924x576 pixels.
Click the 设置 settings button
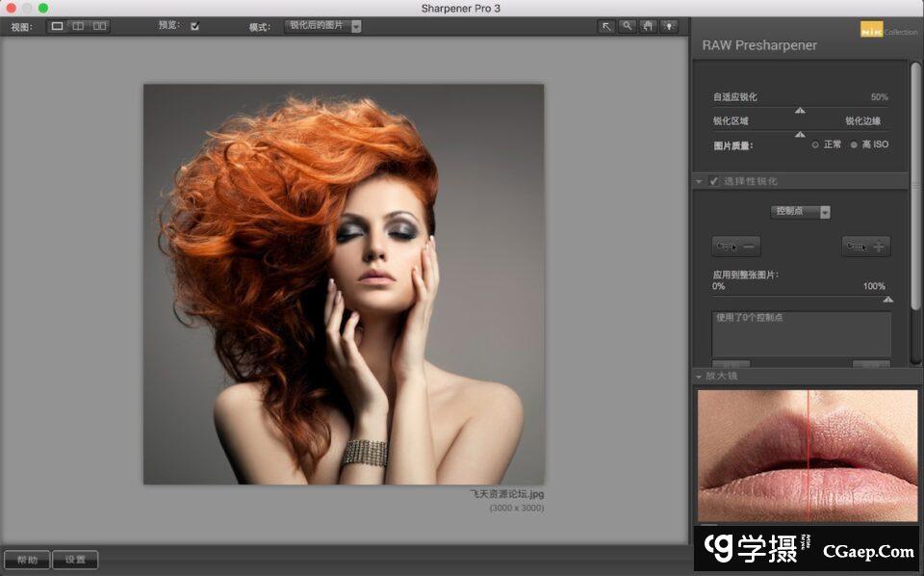(x=75, y=560)
